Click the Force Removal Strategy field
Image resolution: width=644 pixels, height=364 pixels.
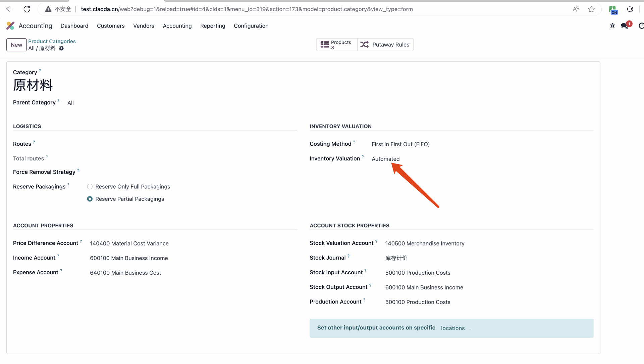pyautogui.click(x=191, y=172)
